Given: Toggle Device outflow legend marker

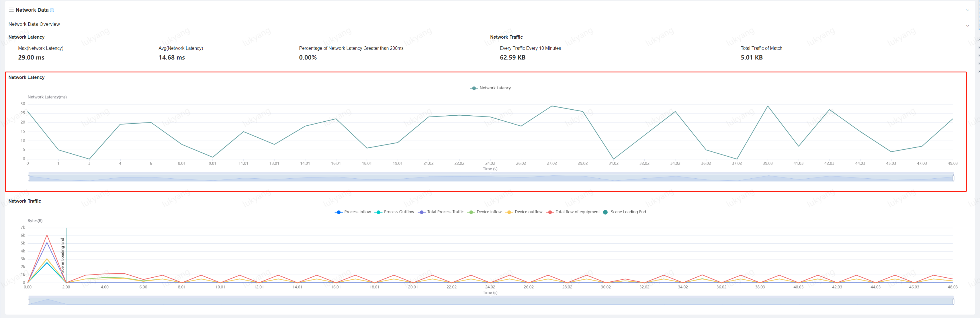Looking at the screenshot, I should (x=509, y=212).
